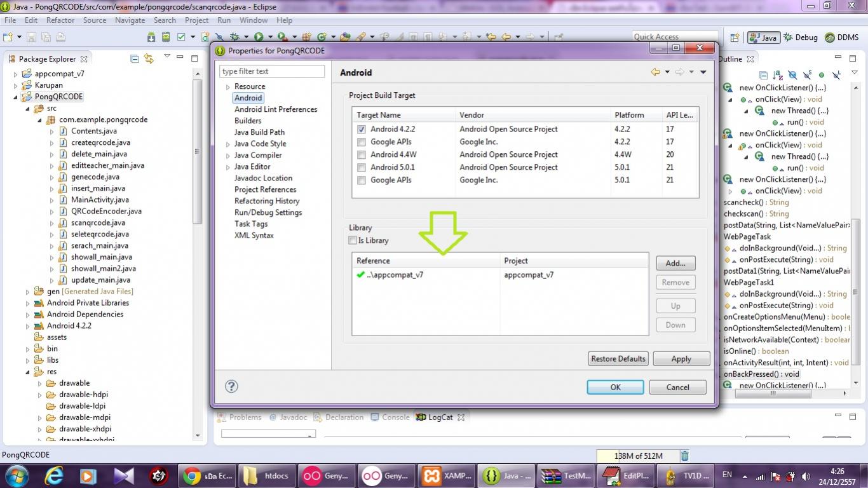Expand the Java Compiler node

point(227,156)
